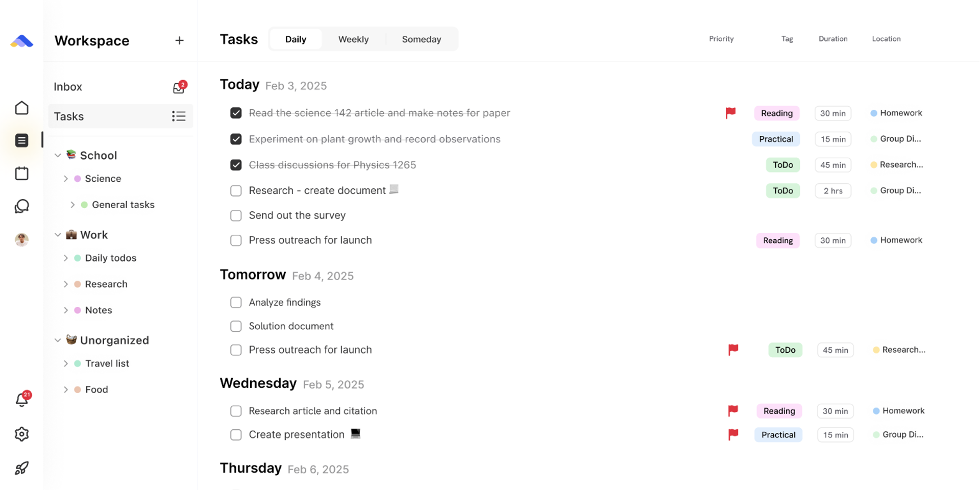980x490 pixels.
Task: Open the Inbox sorting icon with badge
Action: tap(179, 87)
